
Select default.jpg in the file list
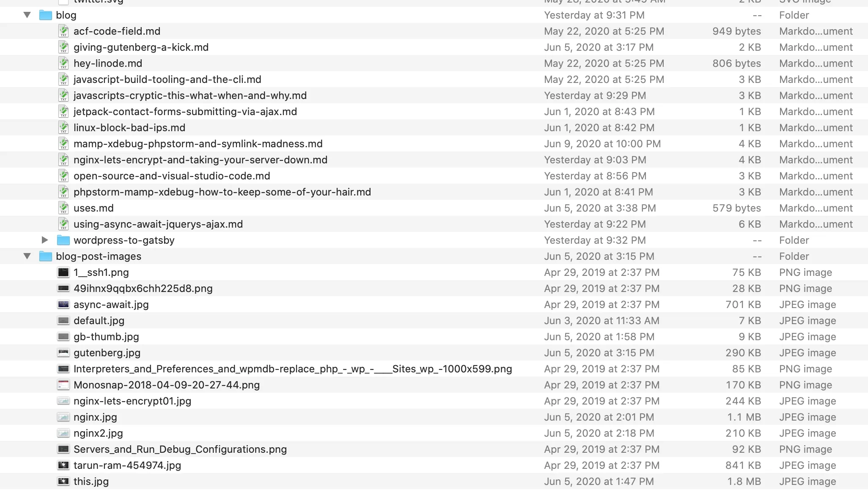click(99, 320)
